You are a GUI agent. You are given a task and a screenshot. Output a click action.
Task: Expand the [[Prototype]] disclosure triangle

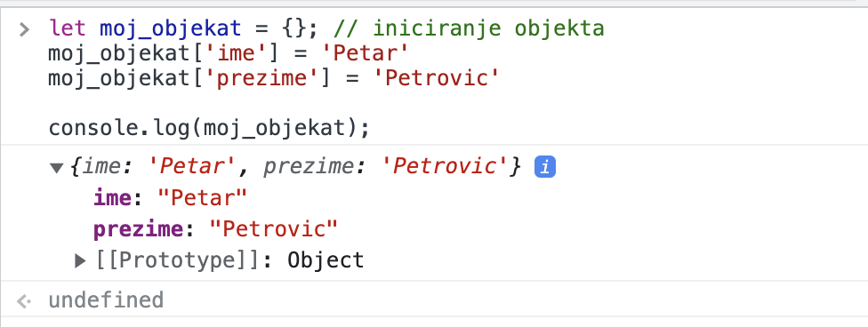(x=81, y=260)
